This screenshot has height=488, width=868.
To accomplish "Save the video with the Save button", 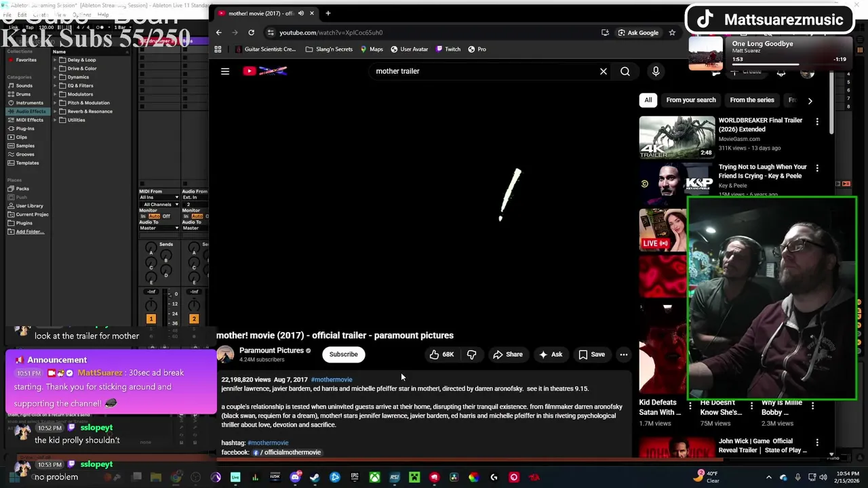I will click(591, 354).
